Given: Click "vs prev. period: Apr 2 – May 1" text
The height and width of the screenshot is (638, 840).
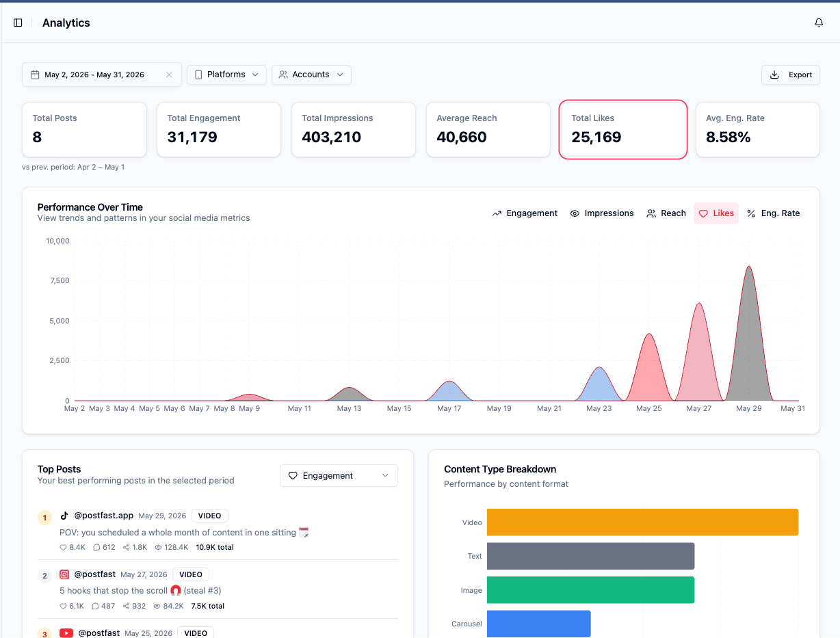Looking at the screenshot, I should tap(73, 167).
